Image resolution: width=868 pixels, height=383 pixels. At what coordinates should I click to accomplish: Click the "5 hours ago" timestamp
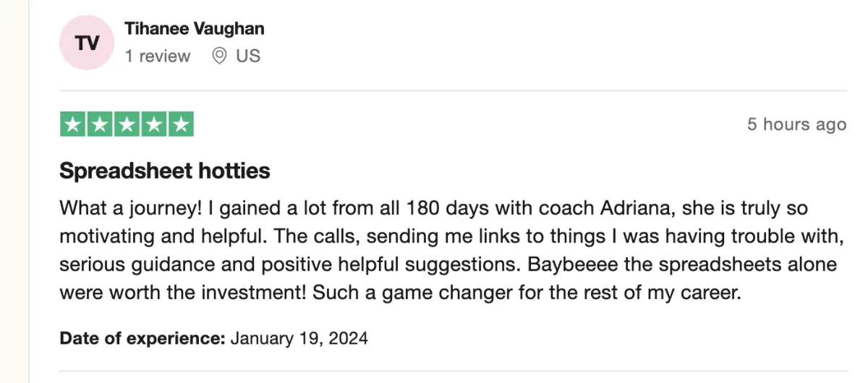(796, 125)
